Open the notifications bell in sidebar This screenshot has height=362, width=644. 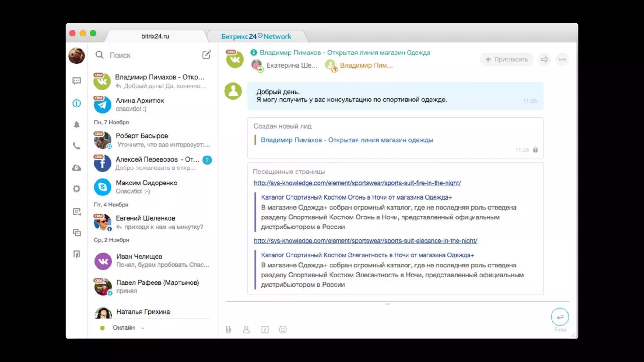click(x=76, y=125)
